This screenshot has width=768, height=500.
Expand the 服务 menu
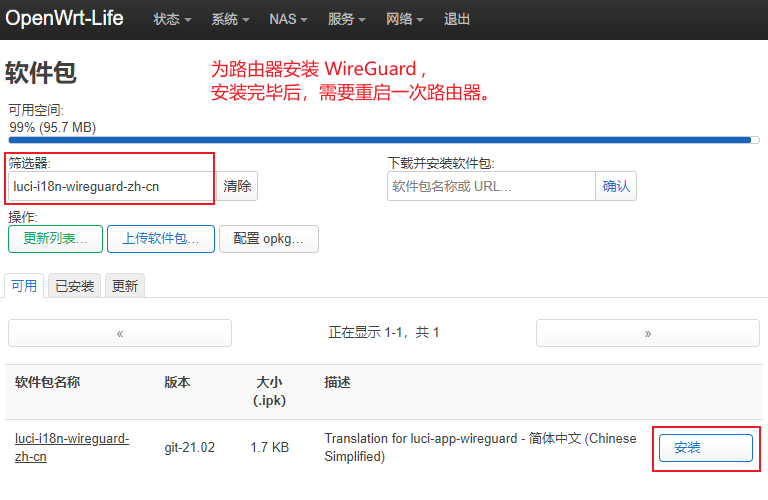[x=346, y=19]
